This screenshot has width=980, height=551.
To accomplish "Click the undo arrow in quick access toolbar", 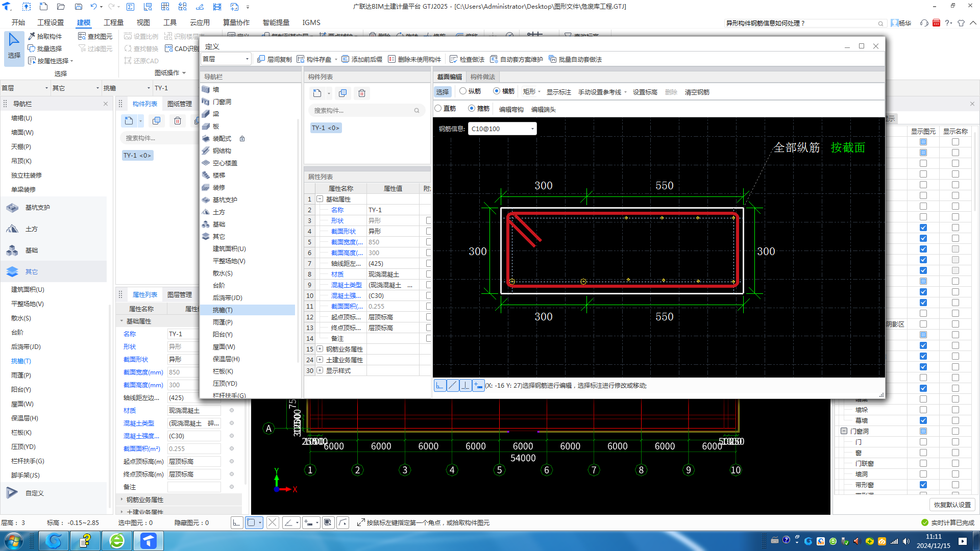I will point(93,7).
